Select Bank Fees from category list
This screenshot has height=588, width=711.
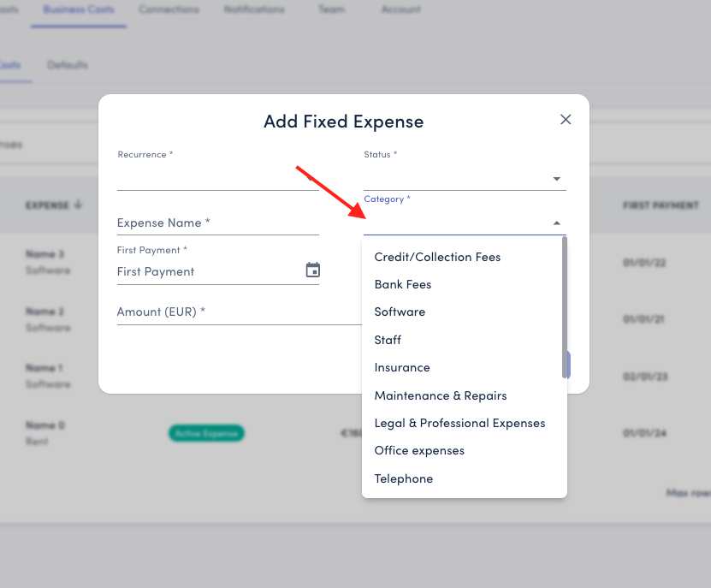point(403,284)
